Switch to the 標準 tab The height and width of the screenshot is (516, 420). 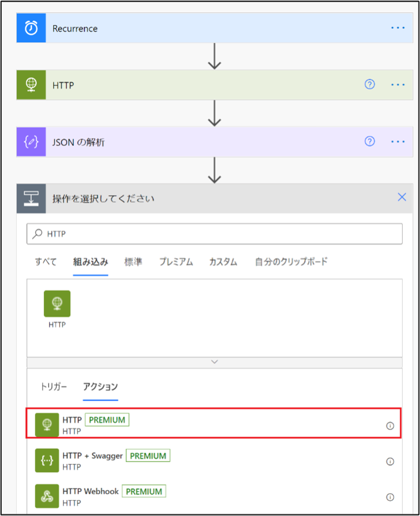pos(133,262)
